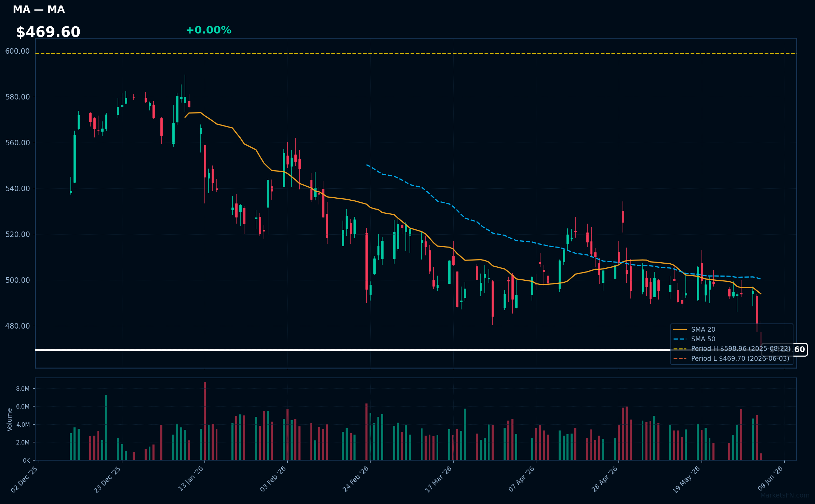Click the 13 Jan '26 date label

click(x=191, y=479)
